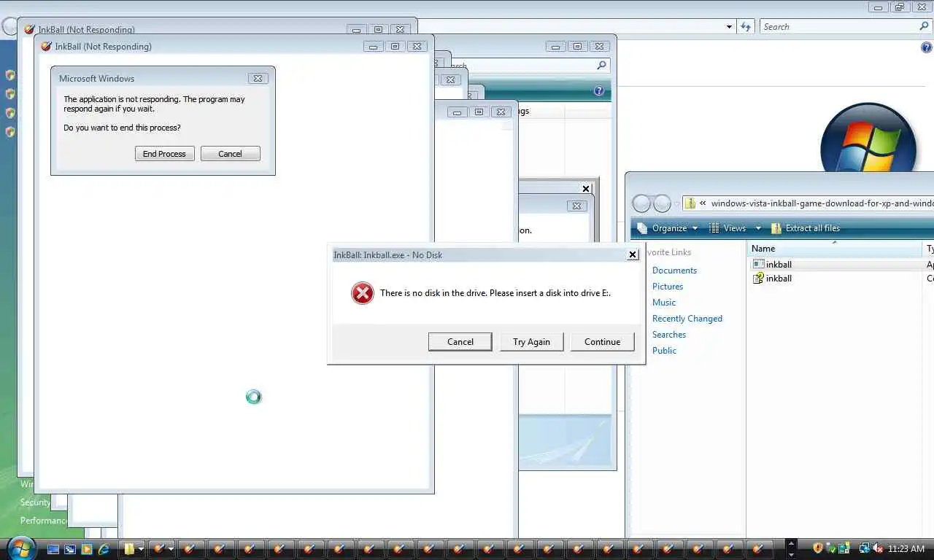The width and height of the screenshot is (934, 560).
Task: Click the inkball help file icon
Action: (x=758, y=279)
